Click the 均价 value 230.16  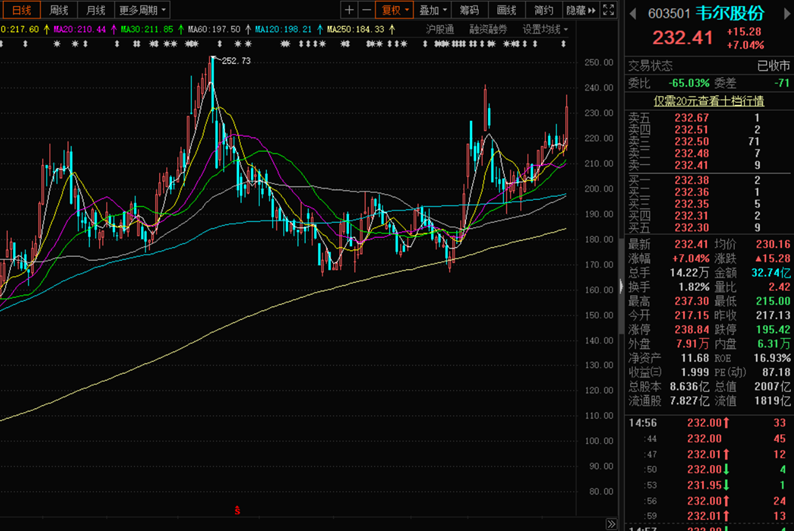(773, 244)
